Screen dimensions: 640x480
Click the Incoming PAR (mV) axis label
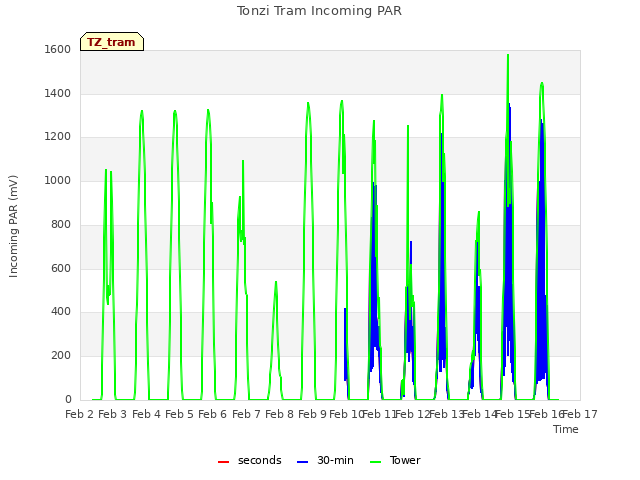13,227
